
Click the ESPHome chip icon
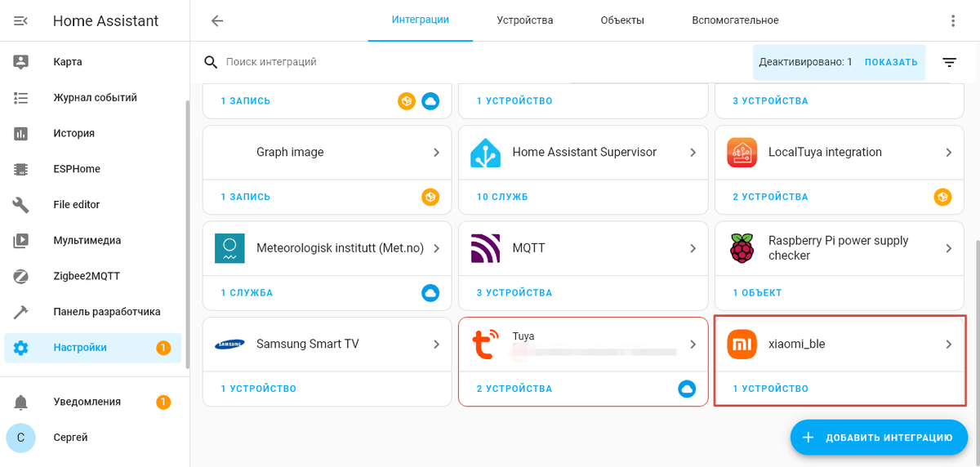tap(21, 169)
